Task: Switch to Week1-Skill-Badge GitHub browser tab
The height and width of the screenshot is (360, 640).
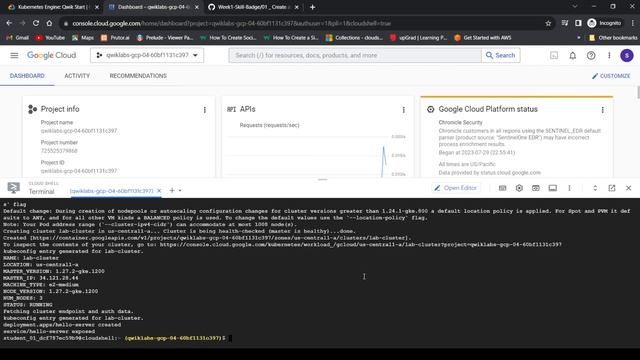Action: 253,7
